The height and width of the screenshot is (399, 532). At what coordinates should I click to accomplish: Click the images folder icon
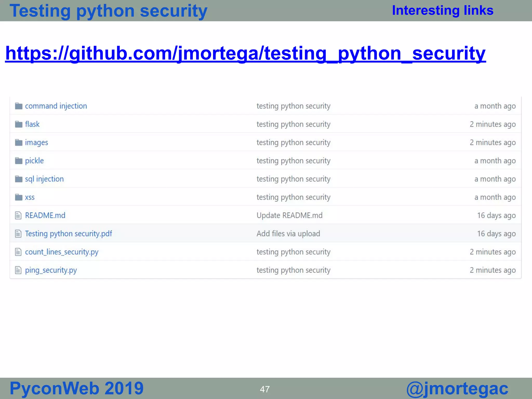19,142
